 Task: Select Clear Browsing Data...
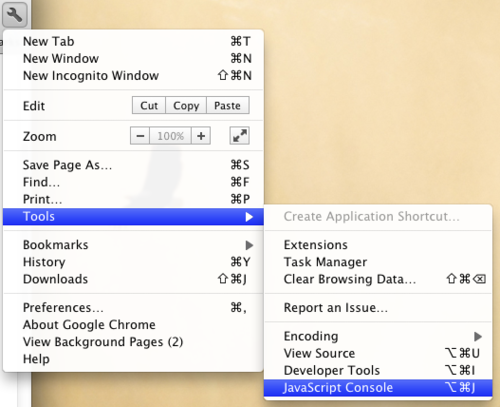coord(378,279)
